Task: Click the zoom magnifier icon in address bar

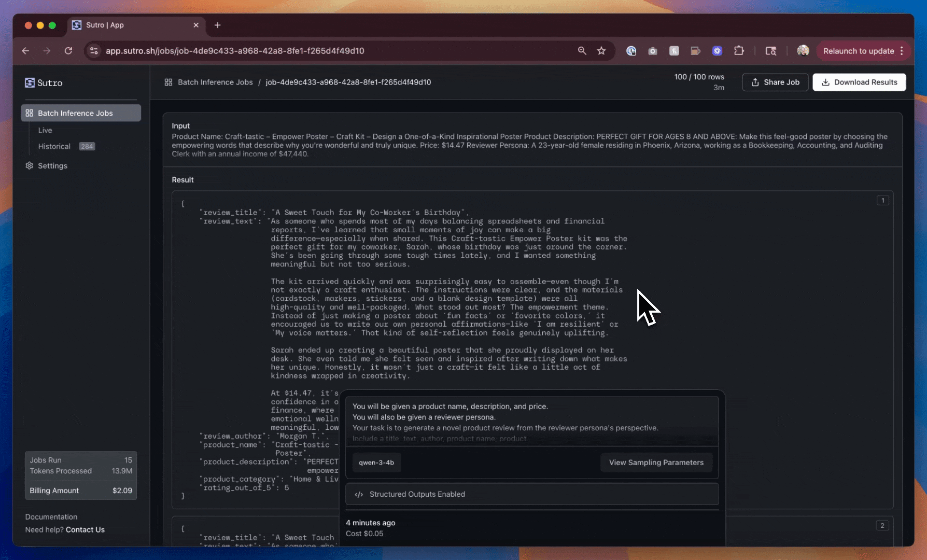Action: tap(582, 51)
